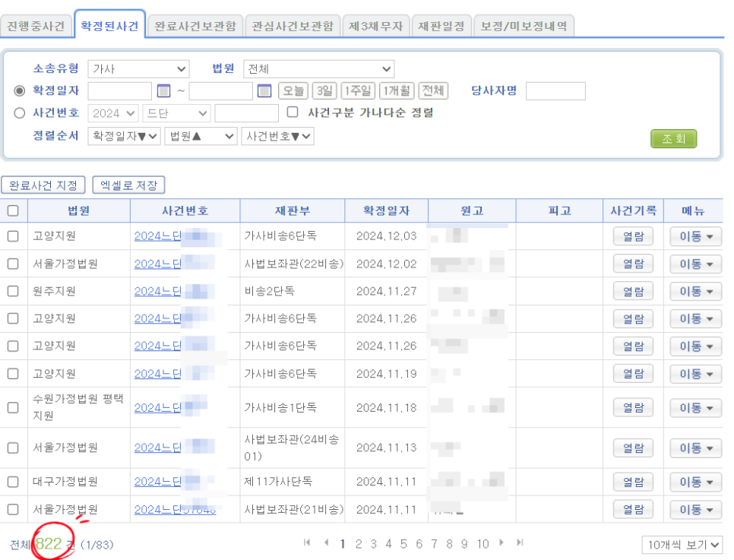This screenshot has height=560, width=734.
Task: Click the 확정일자 column header
Action: [387, 210]
